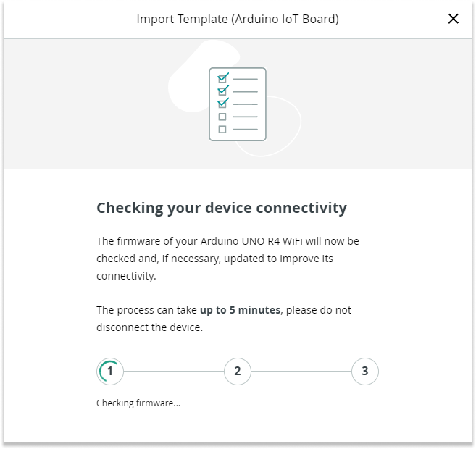Click the first checked box in checklist
The width and height of the screenshot is (476, 449).
223,77
